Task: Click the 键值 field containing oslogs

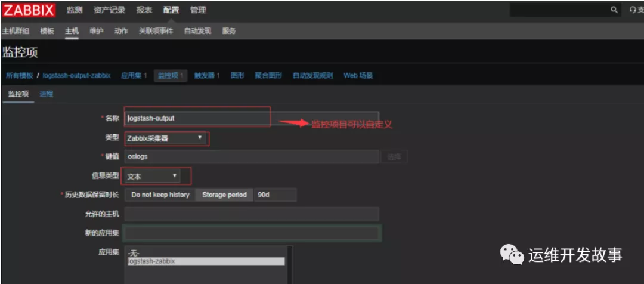Action: (252, 156)
